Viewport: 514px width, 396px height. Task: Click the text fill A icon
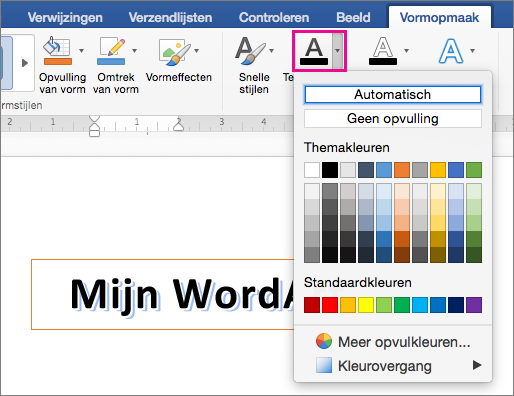pos(314,51)
